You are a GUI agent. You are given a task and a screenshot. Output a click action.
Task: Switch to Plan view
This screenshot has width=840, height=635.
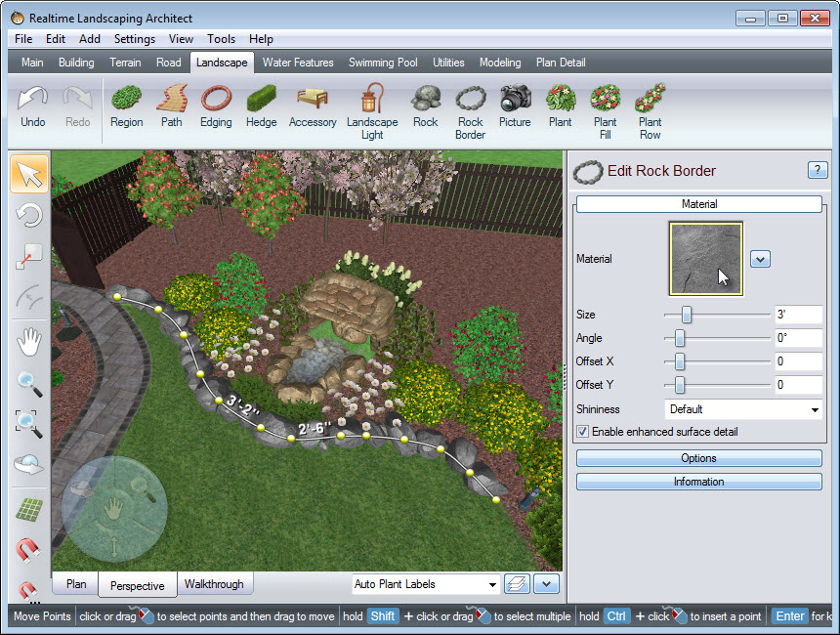coord(76,584)
